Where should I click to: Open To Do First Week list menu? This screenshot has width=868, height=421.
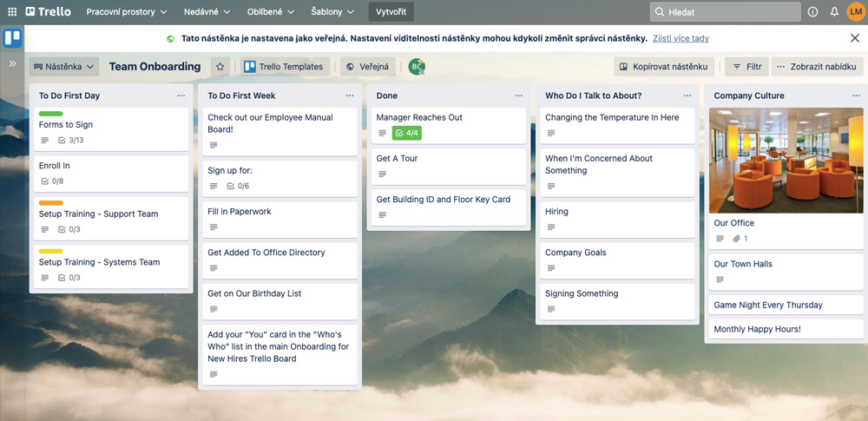(350, 95)
